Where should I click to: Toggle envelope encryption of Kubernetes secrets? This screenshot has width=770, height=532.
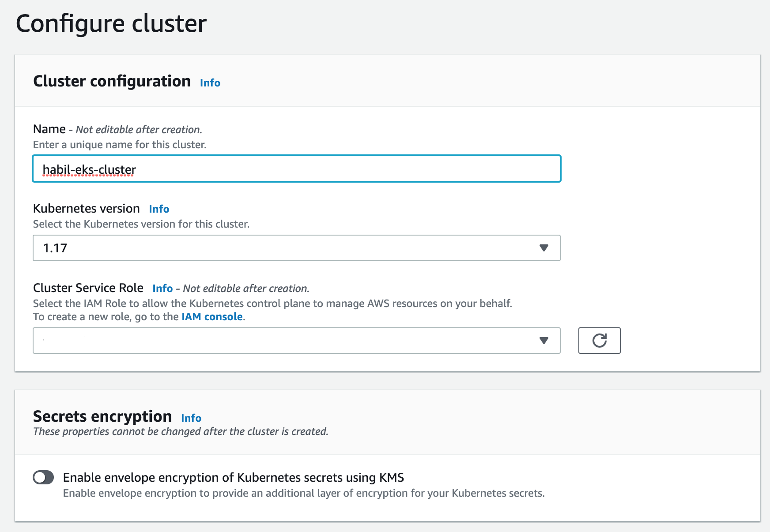tap(44, 477)
